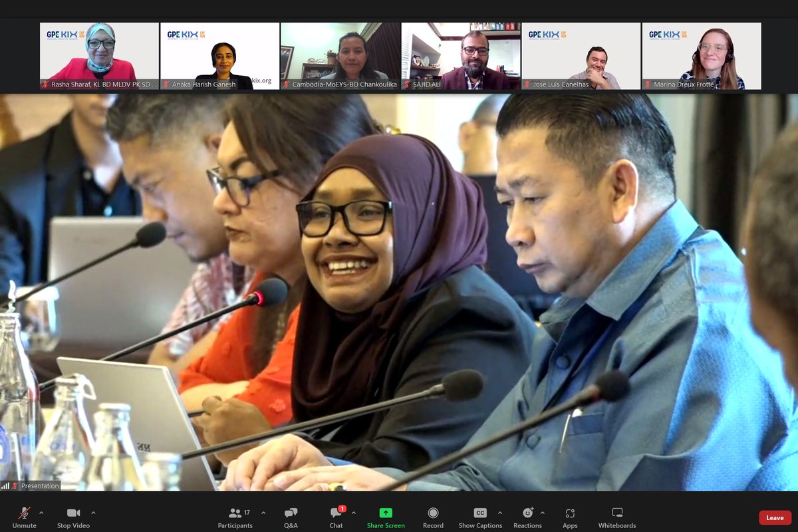Expand video options caret beside Stop Video
798x532 pixels.
tap(93, 513)
